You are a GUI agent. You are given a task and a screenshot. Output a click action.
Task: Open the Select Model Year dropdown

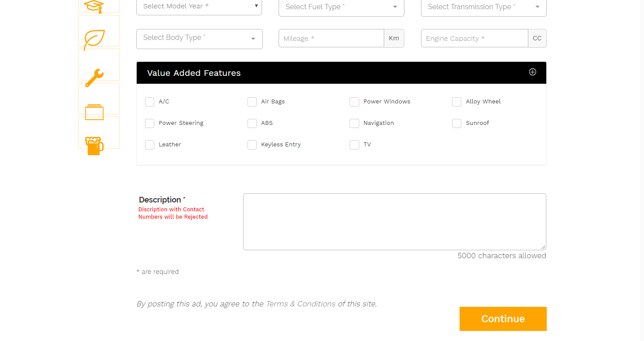[199, 7]
